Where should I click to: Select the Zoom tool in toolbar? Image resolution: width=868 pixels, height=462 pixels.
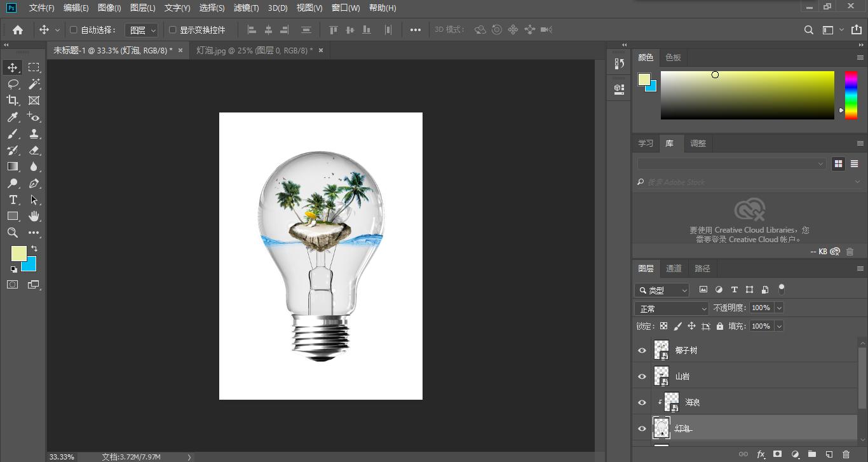pyautogui.click(x=13, y=233)
